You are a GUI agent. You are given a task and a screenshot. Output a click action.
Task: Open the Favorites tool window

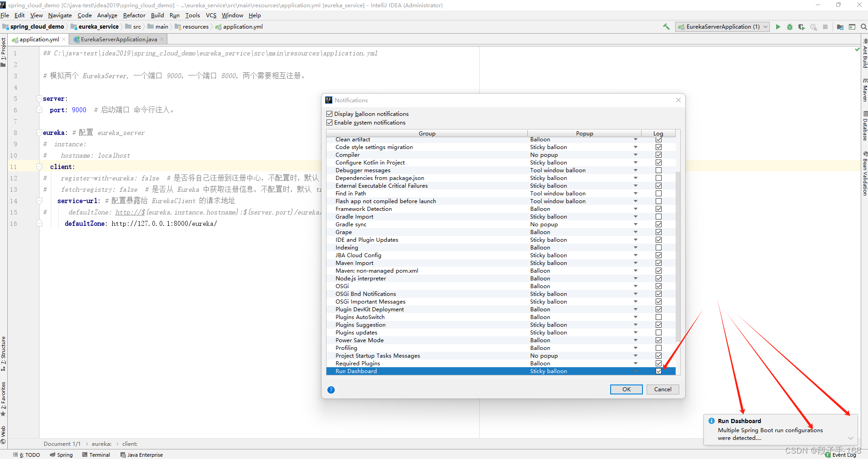pos(4,399)
